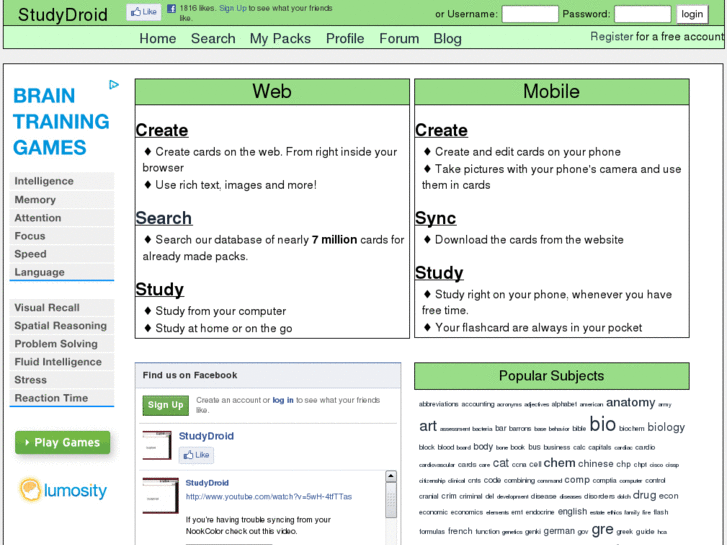Open the Blog menu item
The height and width of the screenshot is (545, 727).
pyautogui.click(x=447, y=38)
